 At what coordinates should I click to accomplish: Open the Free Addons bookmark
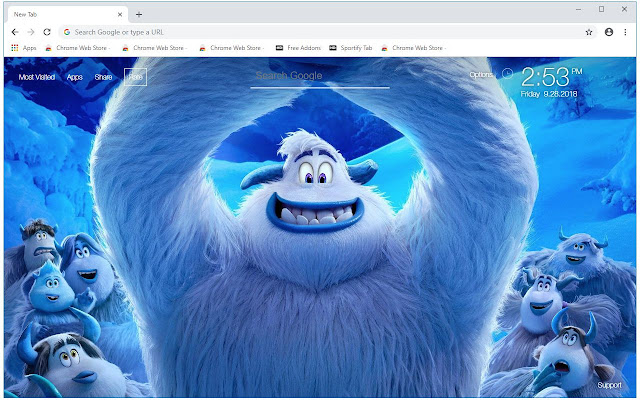tap(298, 48)
